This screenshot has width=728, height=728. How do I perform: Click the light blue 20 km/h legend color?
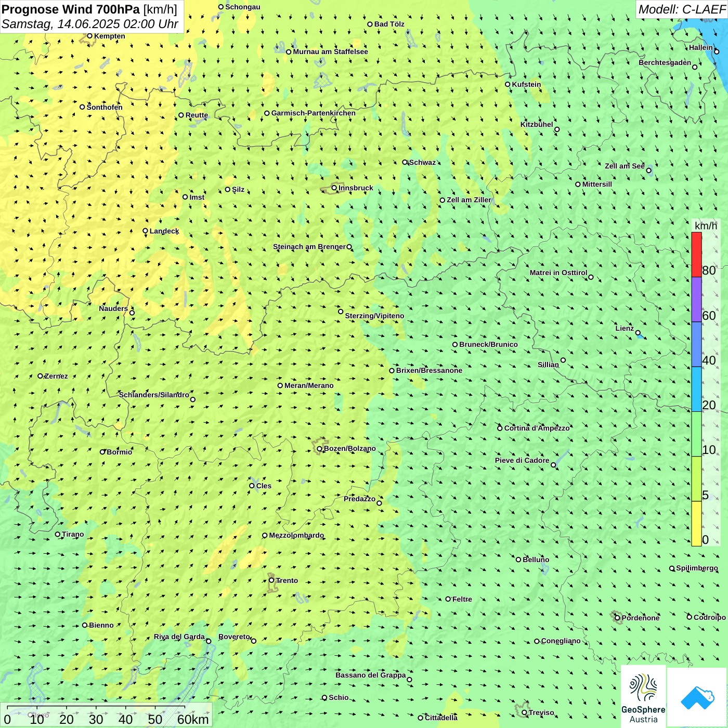[x=696, y=389]
